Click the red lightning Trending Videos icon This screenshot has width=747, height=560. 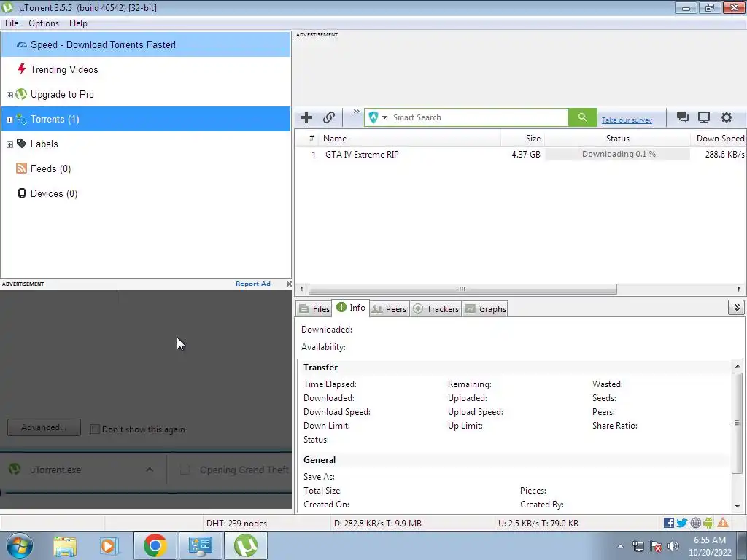(21, 69)
